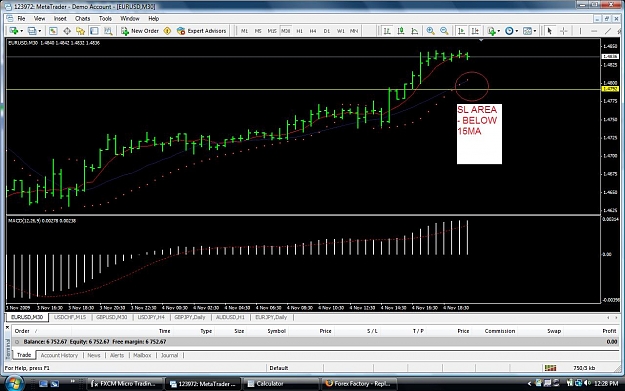625x391 pixels.
Task: Select the Vertical Line drawing tool
Action: 580,31
